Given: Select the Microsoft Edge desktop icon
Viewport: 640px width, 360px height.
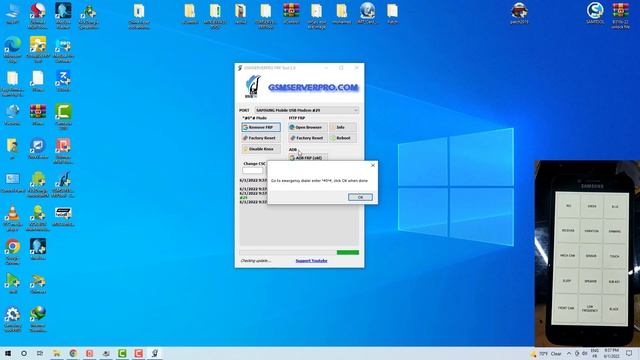Looking at the screenshot, I should pyautogui.click(x=13, y=49).
